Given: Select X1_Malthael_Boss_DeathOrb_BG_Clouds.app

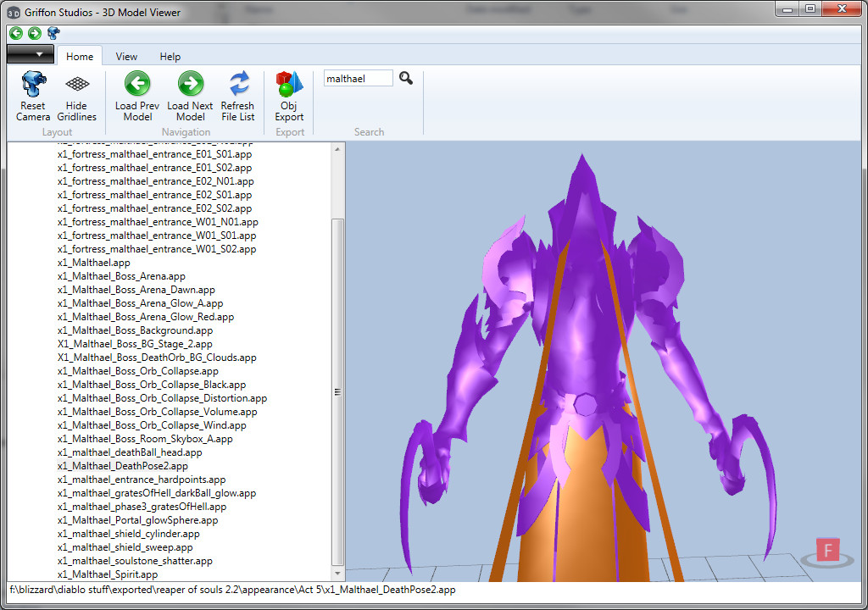Looking at the screenshot, I should click(x=157, y=358).
